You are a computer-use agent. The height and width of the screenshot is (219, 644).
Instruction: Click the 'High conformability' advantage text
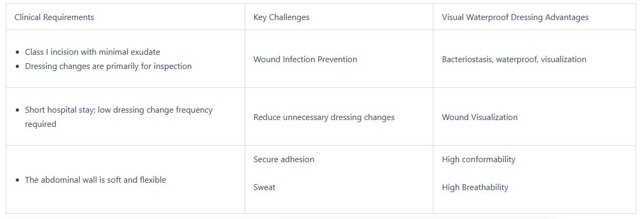click(x=479, y=160)
